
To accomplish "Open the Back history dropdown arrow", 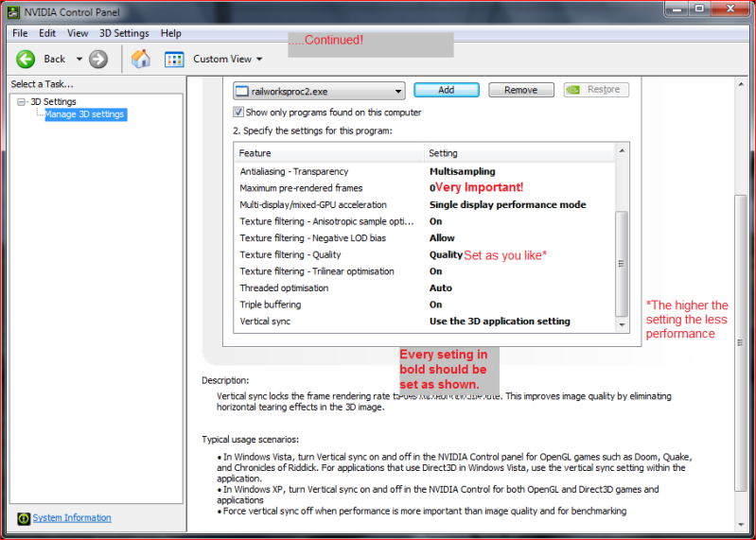I will tap(79, 59).
